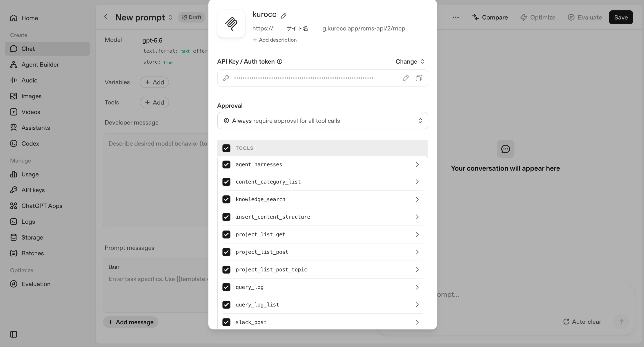The height and width of the screenshot is (347, 644).
Task: Click the Compare button in the top bar
Action: click(x=490, y=17)
